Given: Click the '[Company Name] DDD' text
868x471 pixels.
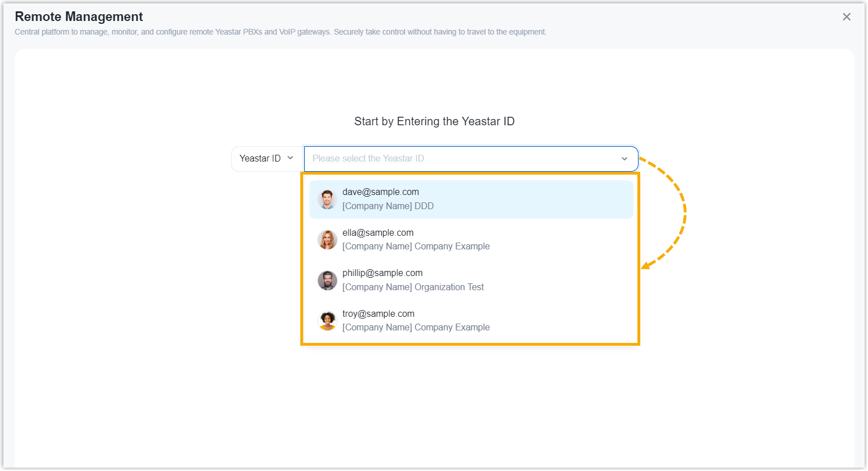Looking at the screenshot, I should (388, 206).
